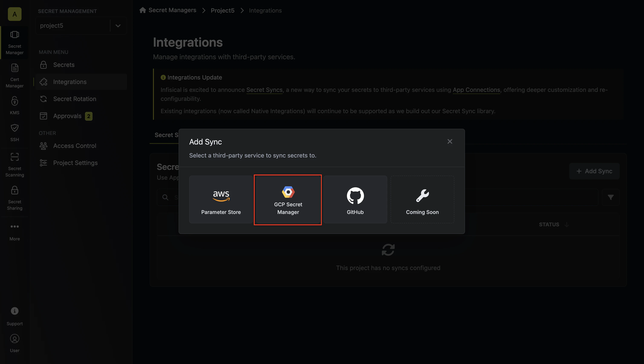The height and width of the screenshot is (364, 644).
Task: Navigate to Secret Managers breadcrumb
Action: [172, 10]
